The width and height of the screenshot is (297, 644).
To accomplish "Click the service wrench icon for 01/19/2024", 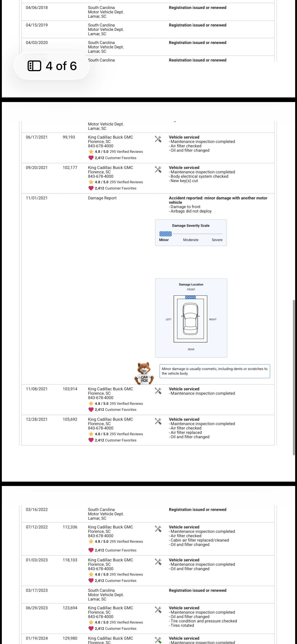I will pyautogui.click(x=158, y=640).
